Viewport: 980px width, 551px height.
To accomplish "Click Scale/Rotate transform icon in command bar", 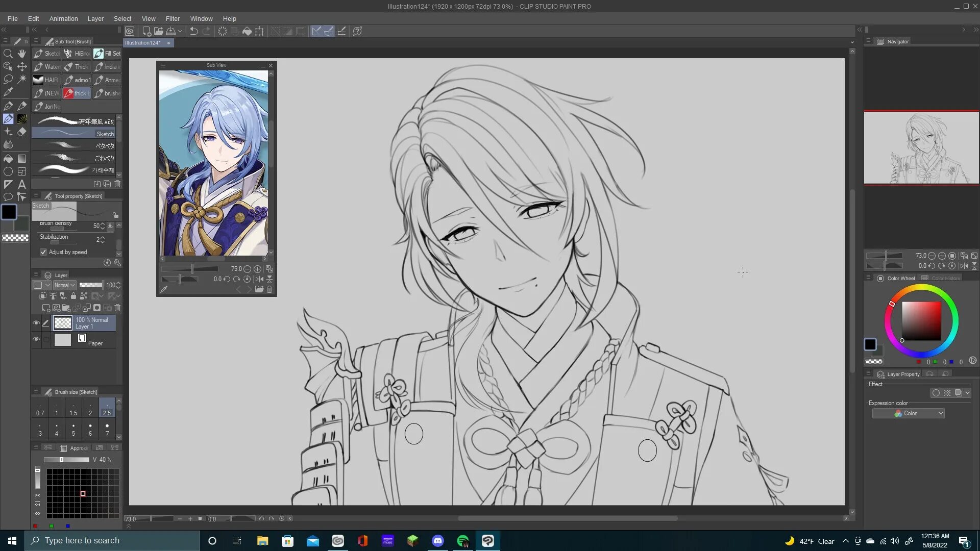I will (259, 31).
